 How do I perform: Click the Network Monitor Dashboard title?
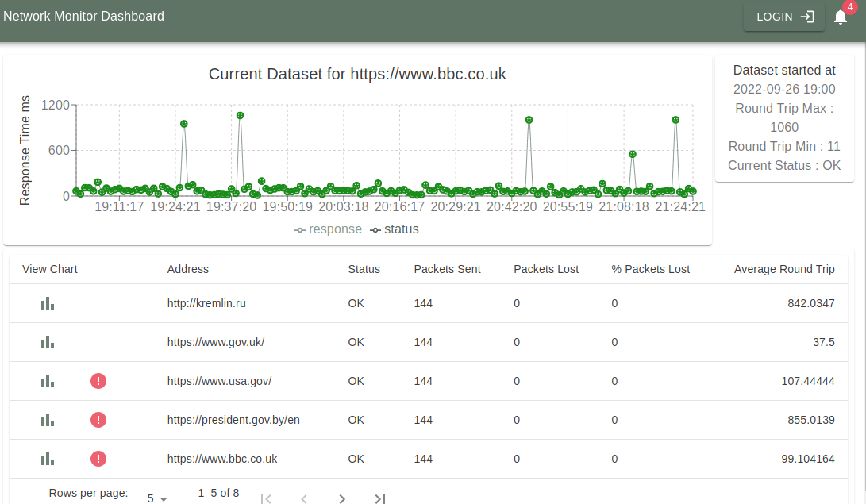(x=83, y=16)
